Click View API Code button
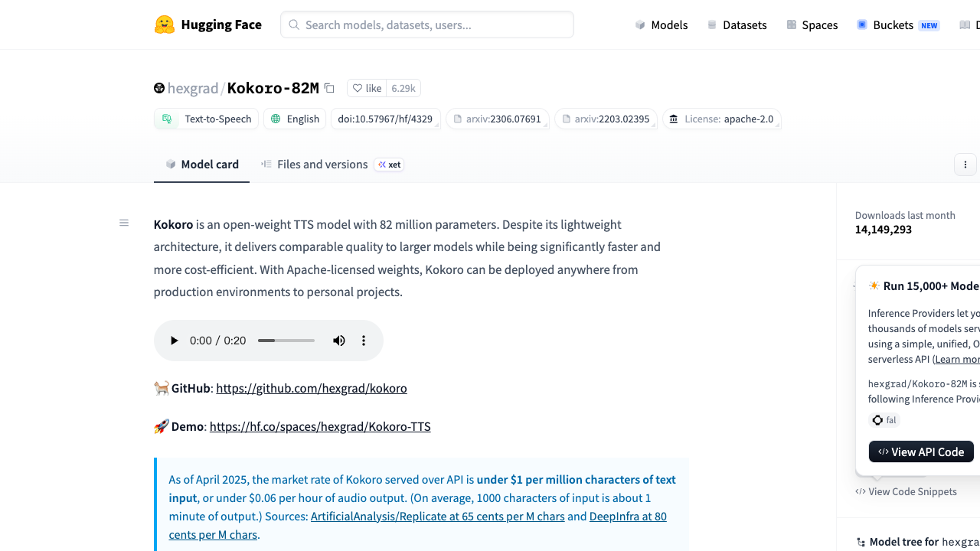The height and width of the screenshot is (551, 980). pyautogui.click(x=921, y=452)
